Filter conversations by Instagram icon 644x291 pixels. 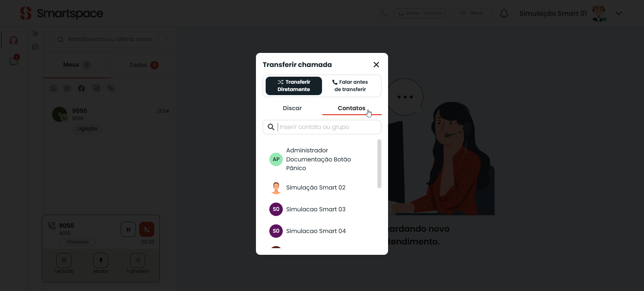pos(67,88)
